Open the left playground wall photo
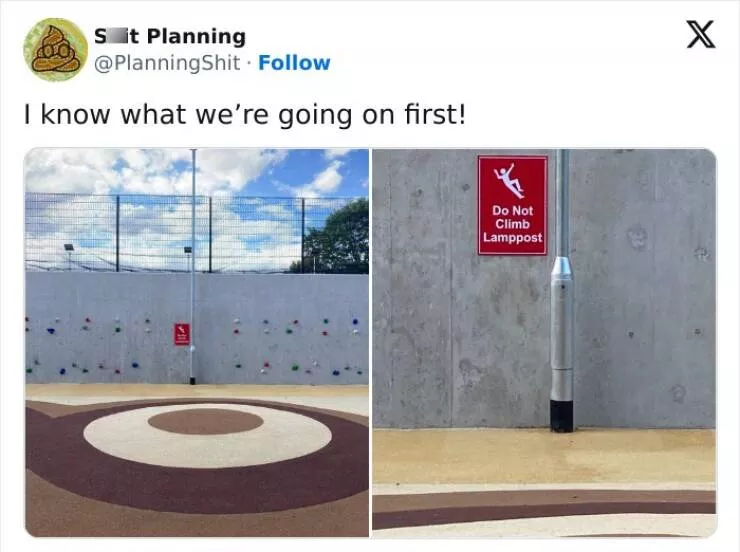Screen dimensions: 740x552 click(197, 343)
